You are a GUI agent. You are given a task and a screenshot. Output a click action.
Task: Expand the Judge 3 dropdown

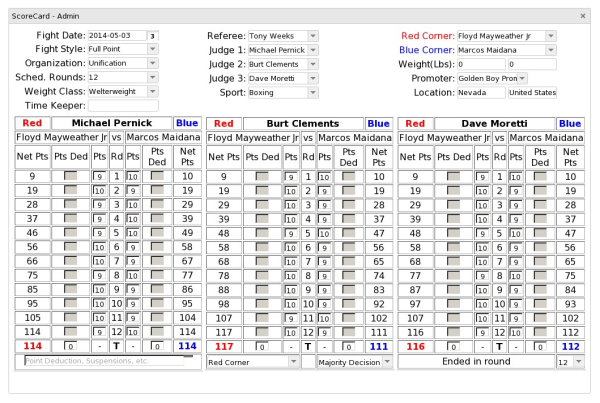[313, 78]
